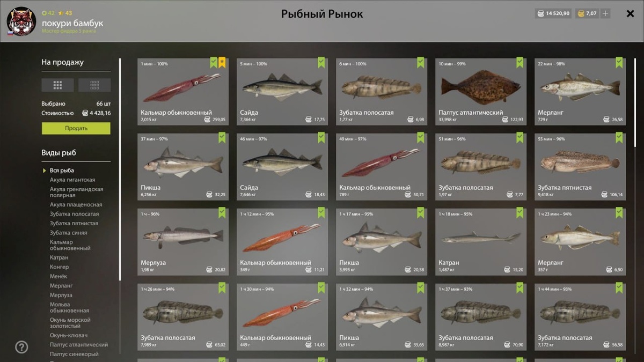The height and width of the screenshot is (362, 644).
Task: Close the Рыбный Рынок window
Action: [631, 13]
